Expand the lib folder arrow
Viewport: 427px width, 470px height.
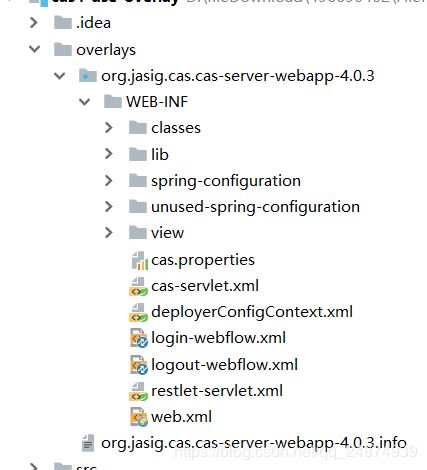point(109,154)
